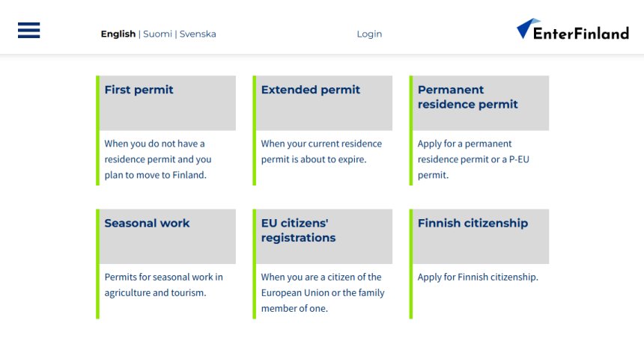Choose the Permanent residence permit heading
Screen dimensions: 644x338
pos(467,97)
